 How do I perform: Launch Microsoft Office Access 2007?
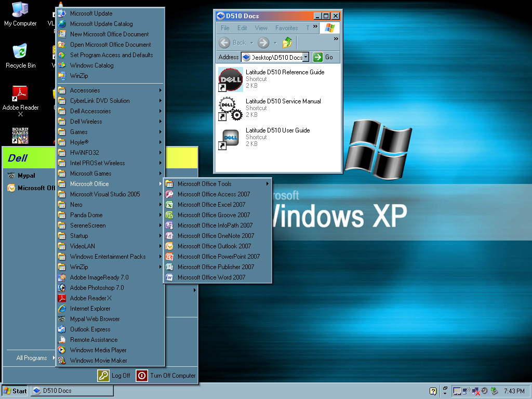218,194
